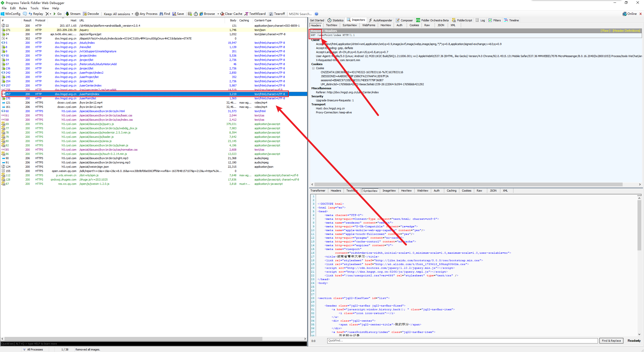The width and height of the screenshot is (644, 352).
Task: Open the response Transformer tab
Action: [318, 191]
